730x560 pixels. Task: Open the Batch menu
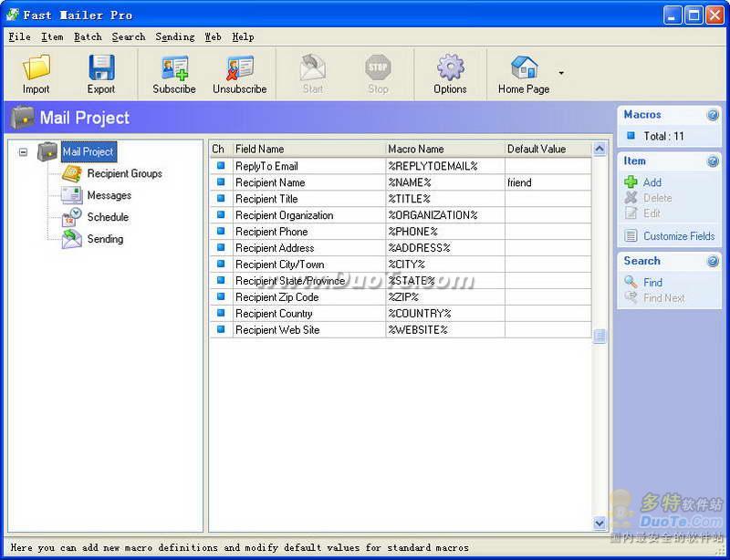click(88, 36)
